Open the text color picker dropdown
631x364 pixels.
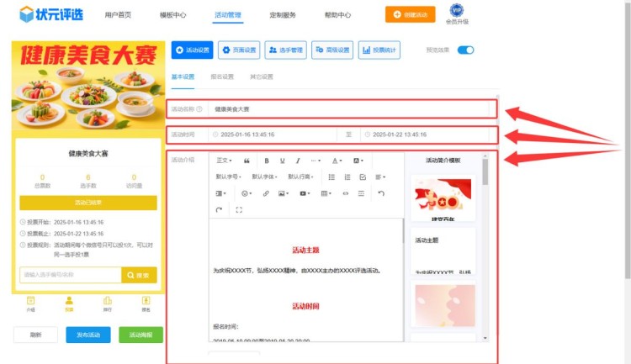336,161
